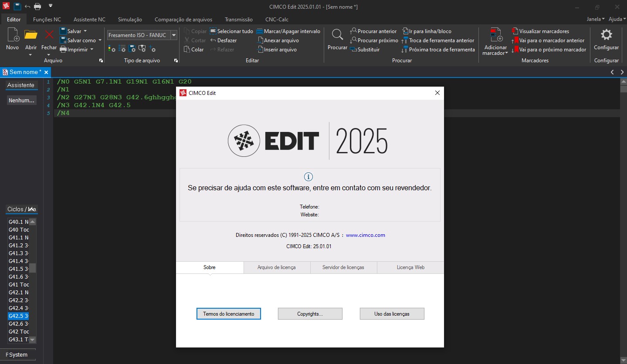Click the Anexar arquivo icon
This screenshot has width=627, height=364.
(x=259, y=40)
